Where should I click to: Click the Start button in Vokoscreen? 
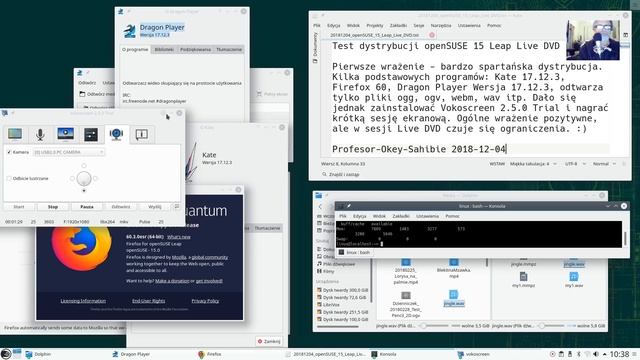click(x=19, y=207)
